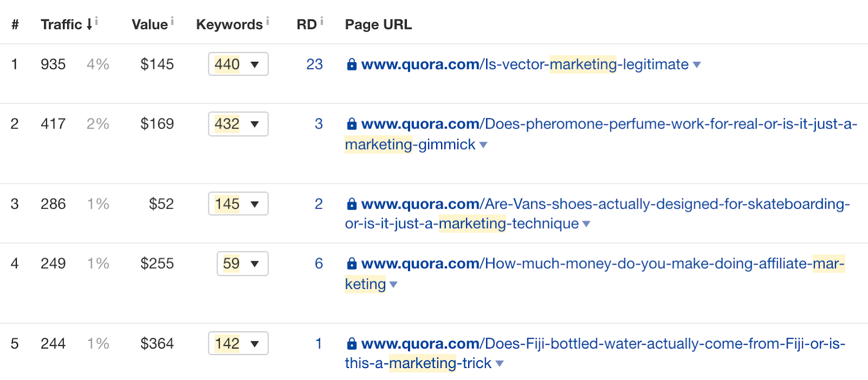This screenshot has width=868, height=380.
Task: Open the 440 keywords dropdown
Action: (238, 64)
